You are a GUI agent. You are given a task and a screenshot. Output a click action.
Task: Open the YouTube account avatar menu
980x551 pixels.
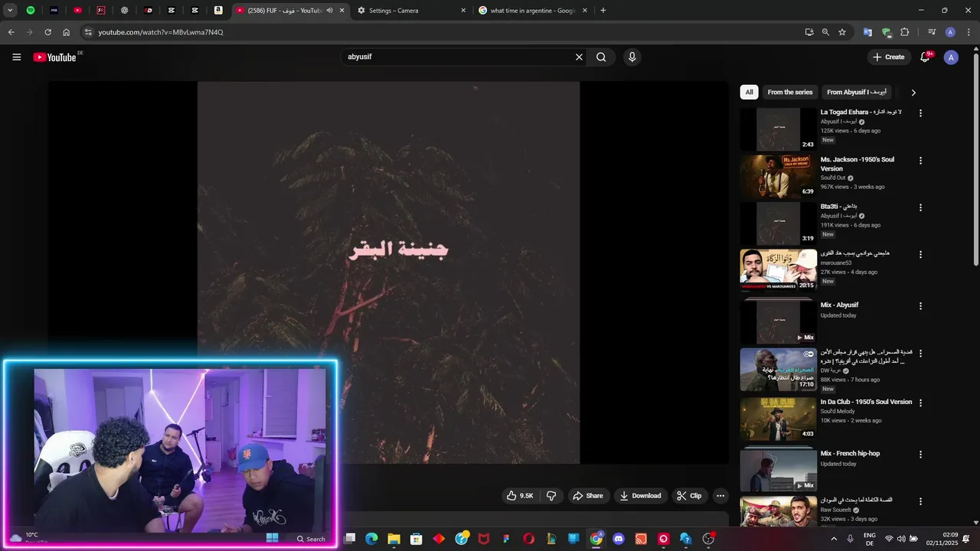click(x=951, y=57)
